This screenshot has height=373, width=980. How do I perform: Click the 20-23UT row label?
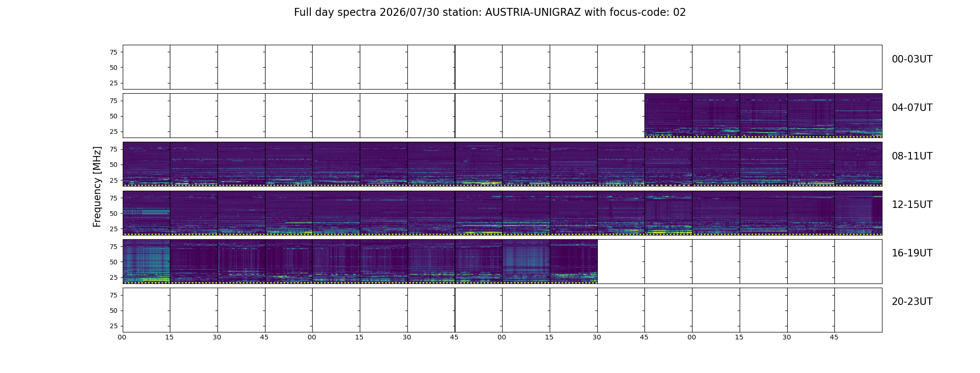(x=912, y=302)
